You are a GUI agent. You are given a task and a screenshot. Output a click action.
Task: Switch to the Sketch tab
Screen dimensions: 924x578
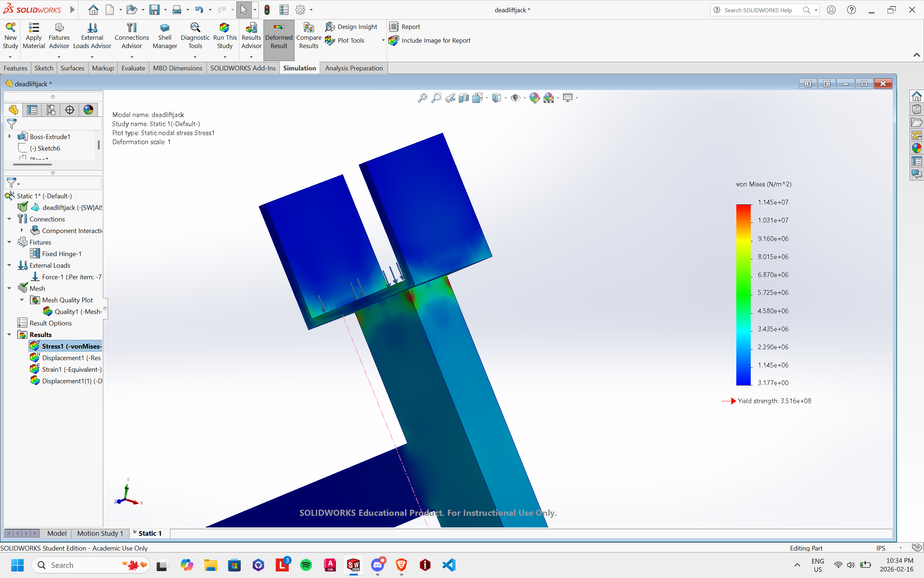pos(44,68)
